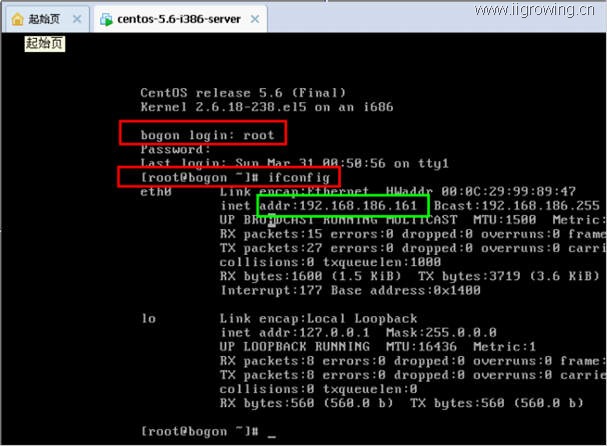607x446 pixels.
Task: Click the 'Interrupt:177' text
Action: pos(271,291)
